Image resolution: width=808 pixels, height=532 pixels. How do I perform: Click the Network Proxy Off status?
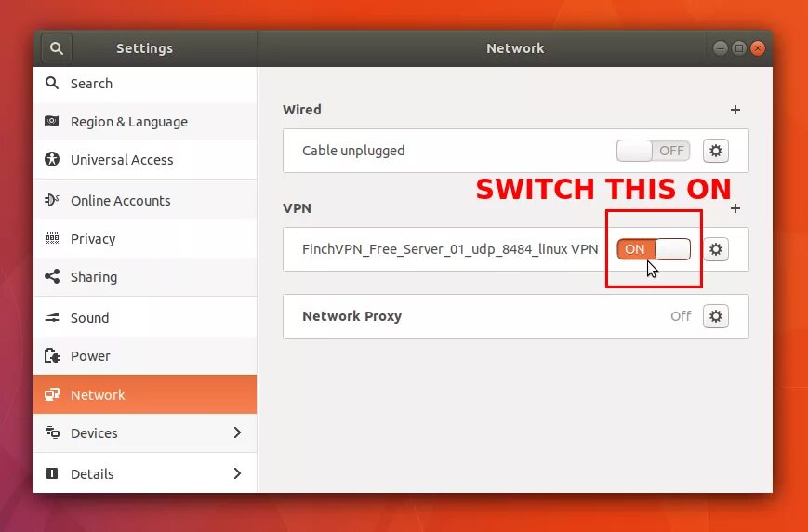pos(681,316)
